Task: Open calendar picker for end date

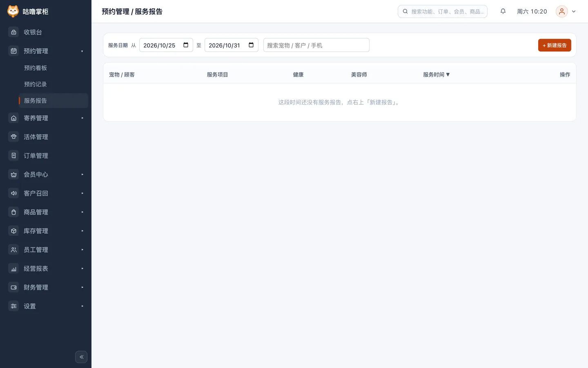Action: [x=251, y=45]
